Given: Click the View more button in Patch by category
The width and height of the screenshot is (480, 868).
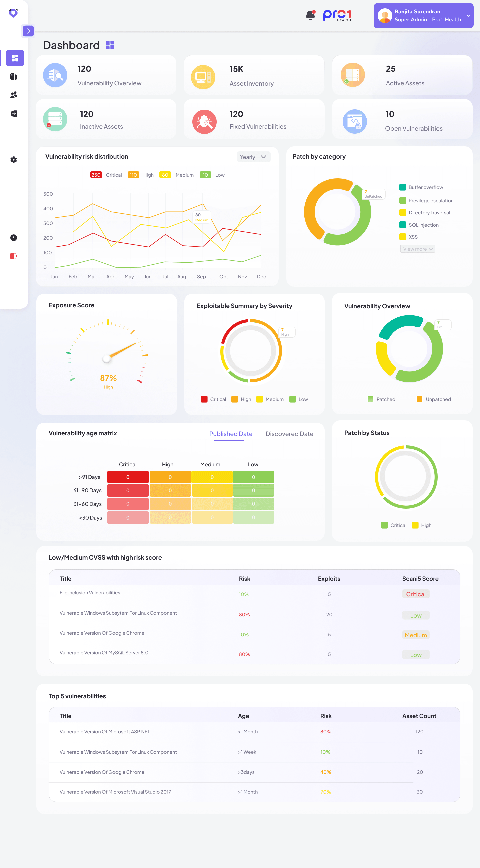Looking at the screenshot, I should [x=417, y=249].
